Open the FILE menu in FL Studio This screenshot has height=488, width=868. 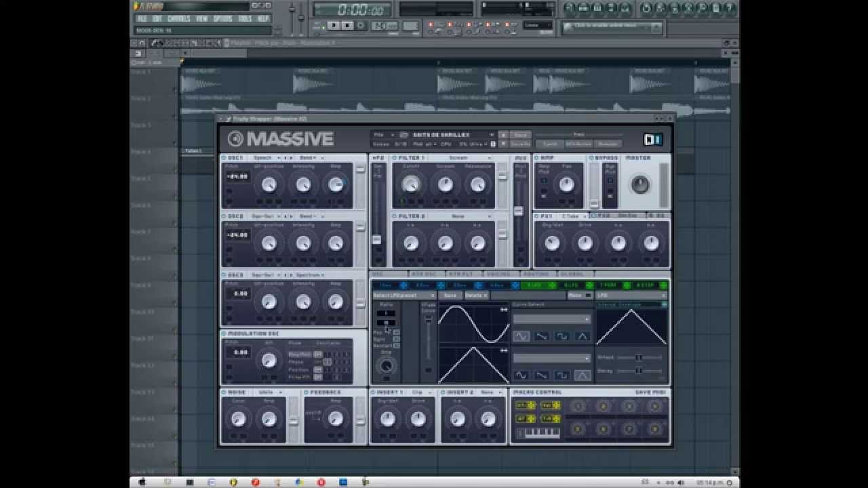[142, 19]
